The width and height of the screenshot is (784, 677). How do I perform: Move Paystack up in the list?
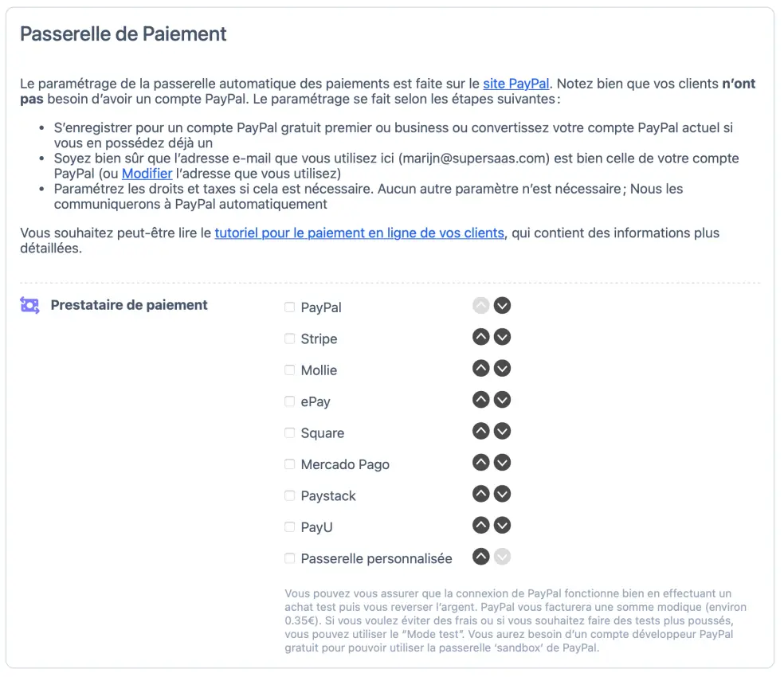(x=480, y=494)
